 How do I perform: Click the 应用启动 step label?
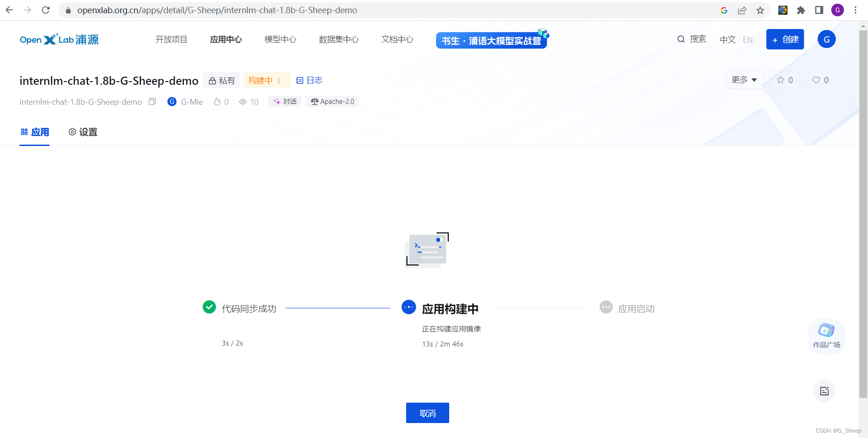pos(636,309)
